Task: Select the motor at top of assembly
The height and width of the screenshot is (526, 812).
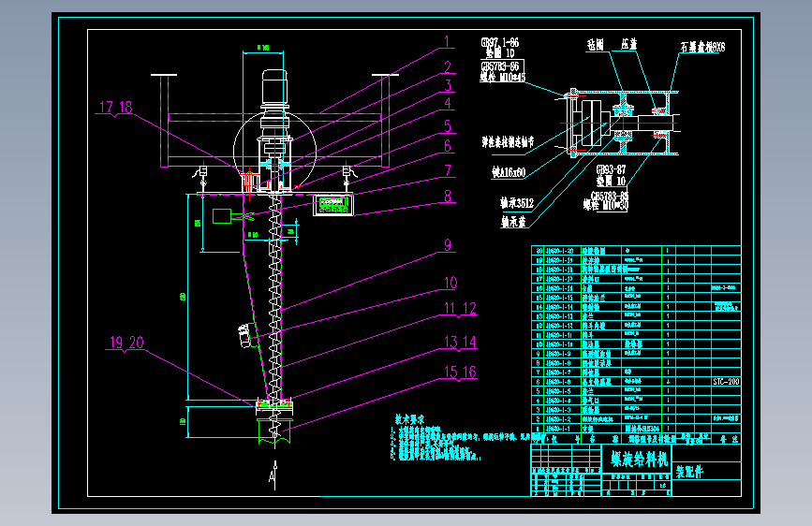Action: [x=274, y=88]
